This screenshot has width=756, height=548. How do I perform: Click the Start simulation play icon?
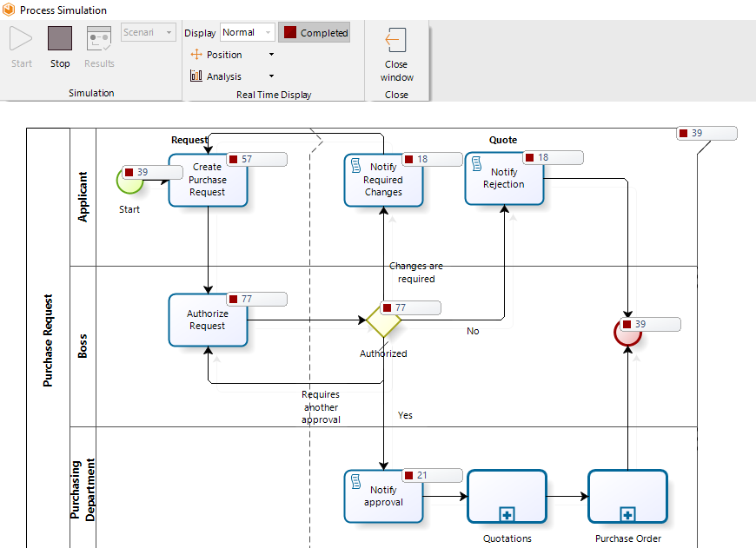tap(21, 38)
